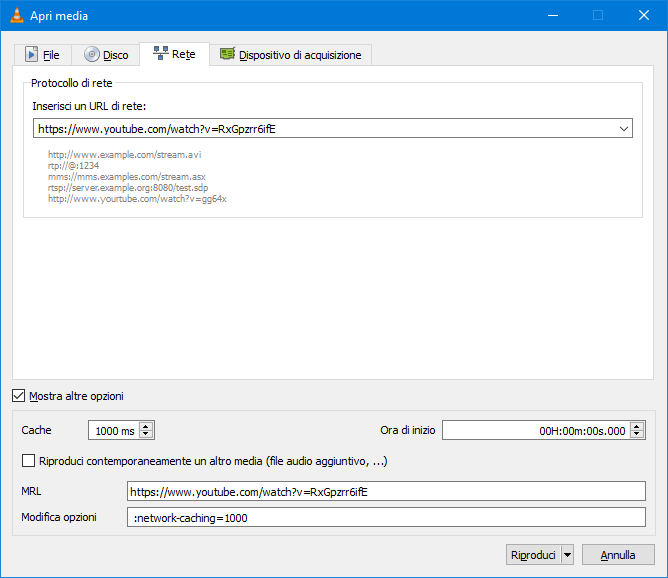Enable Riproduci contemporaneamente un altro media
The width and height of the screenshot is (668, 578).
tap(28, 461)
